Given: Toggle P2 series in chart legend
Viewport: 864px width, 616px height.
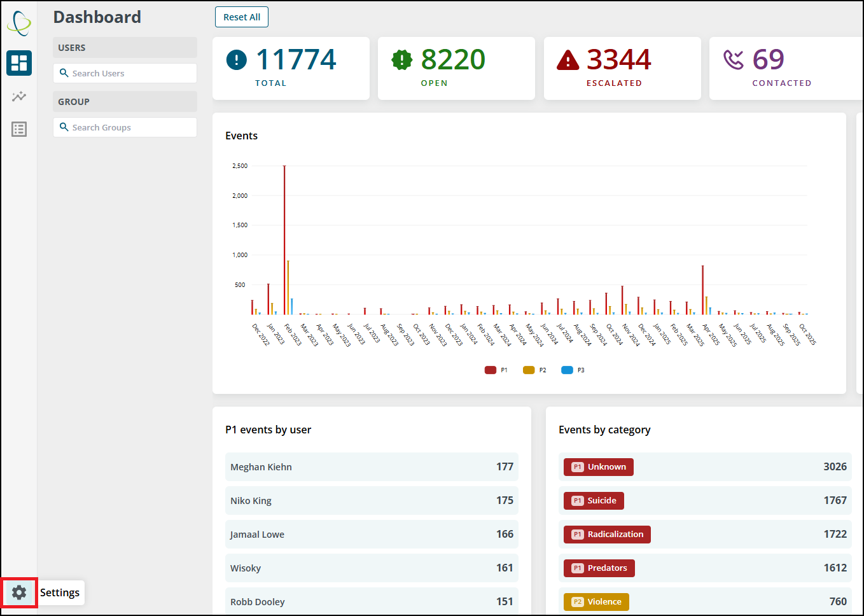Looking at the screenshot, I should (x=534, y=370).
